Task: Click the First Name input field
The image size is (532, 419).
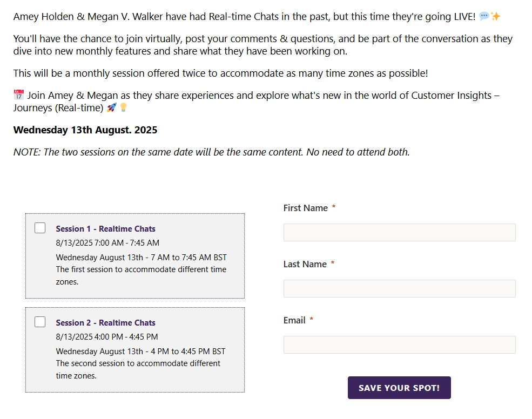Action: coord(399,232)
